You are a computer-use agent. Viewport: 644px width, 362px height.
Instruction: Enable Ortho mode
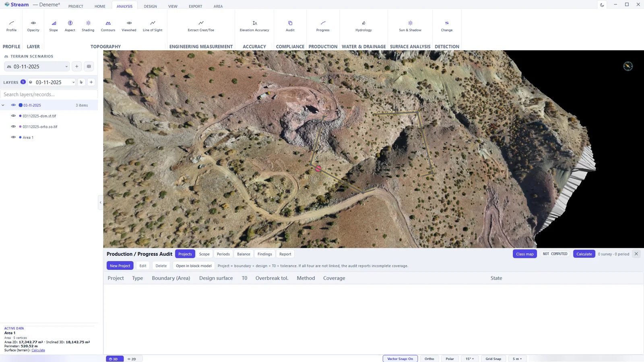(x=429, y=359)
